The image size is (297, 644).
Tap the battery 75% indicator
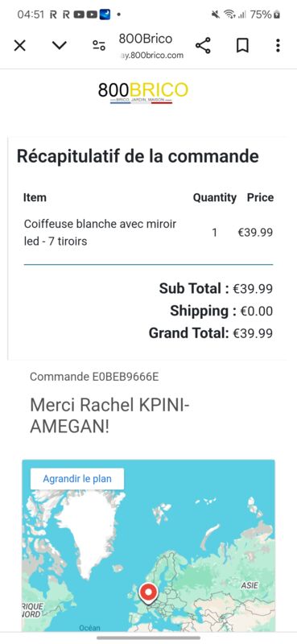point(266,14)
